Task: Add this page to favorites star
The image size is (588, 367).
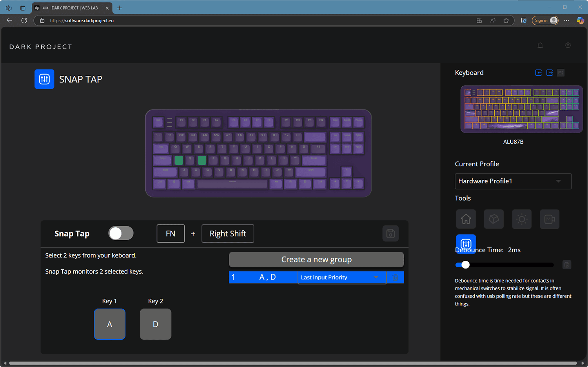Action: 506,20
